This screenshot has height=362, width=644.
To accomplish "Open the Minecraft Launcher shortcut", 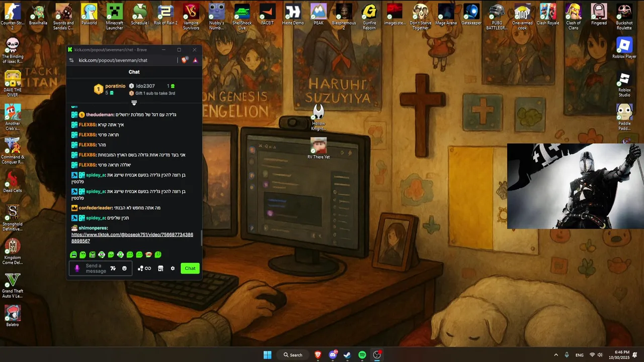I will 114,16.
